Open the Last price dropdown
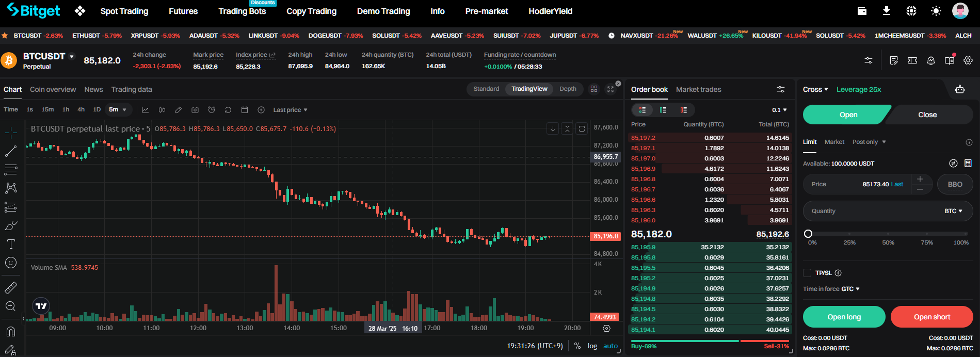The image size is (980, 357). pyautogui.click(x=290, y=110)
